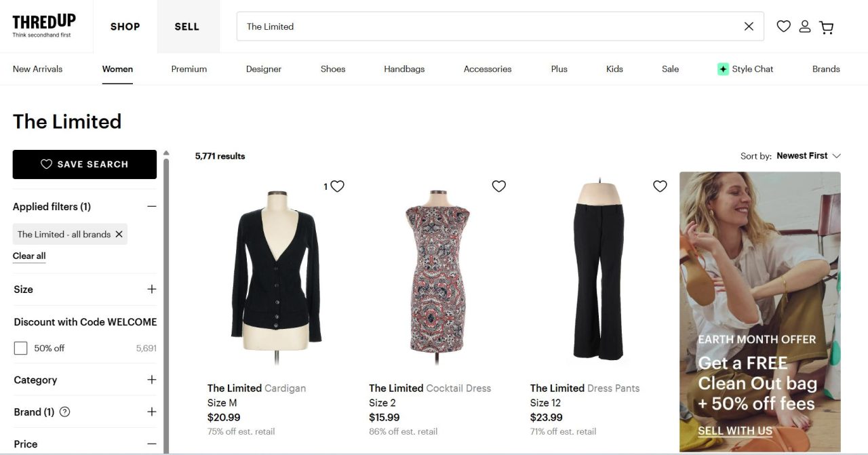Screen dimensions: 868x455
Task: Favorite the Dress Pants with heart icon
Action: tap(660, 186)
